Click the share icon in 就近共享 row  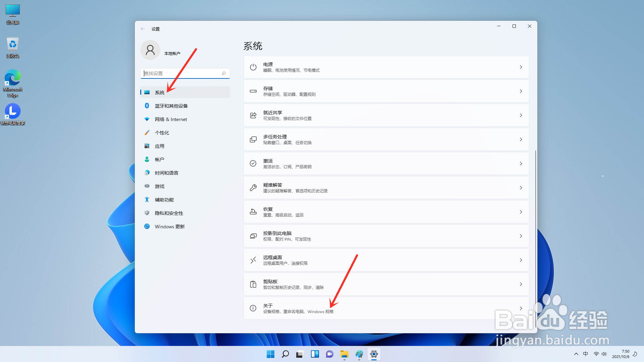[253, 115]
